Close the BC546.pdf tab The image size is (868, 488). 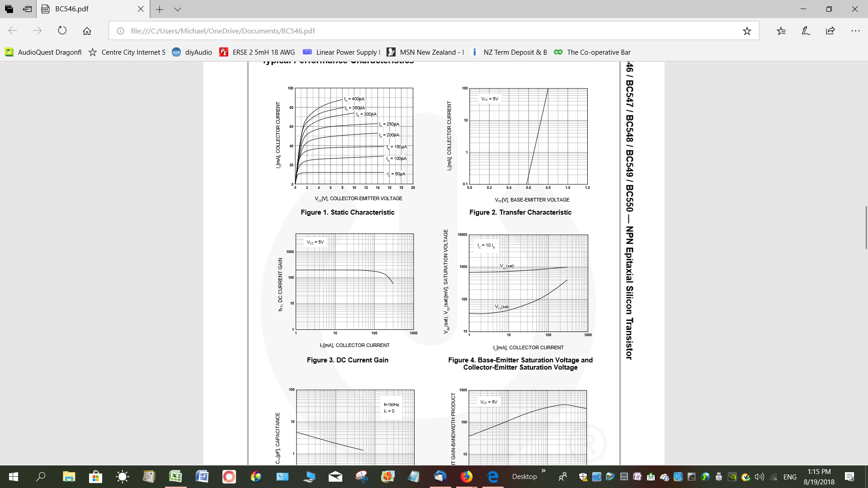[x=141, y=9]
